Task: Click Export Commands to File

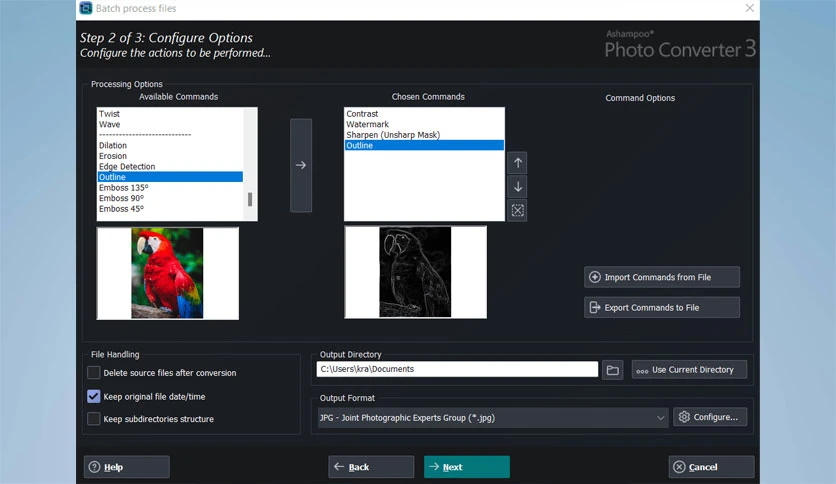Action: point(662,308)
